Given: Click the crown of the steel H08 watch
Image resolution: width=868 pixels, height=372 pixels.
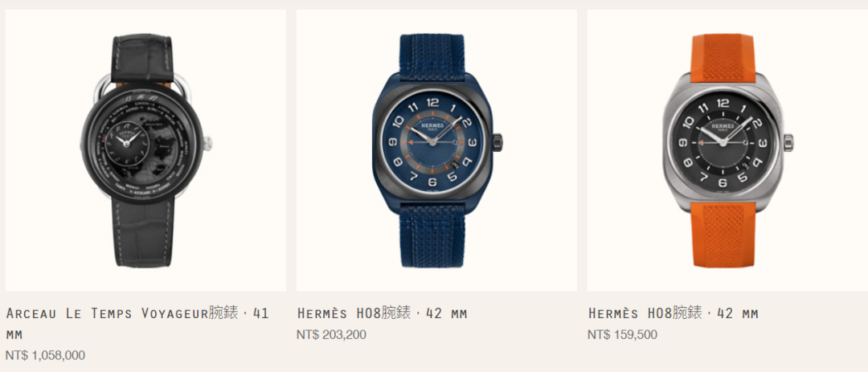Looking at the screenshot, I should click(788, 142).
